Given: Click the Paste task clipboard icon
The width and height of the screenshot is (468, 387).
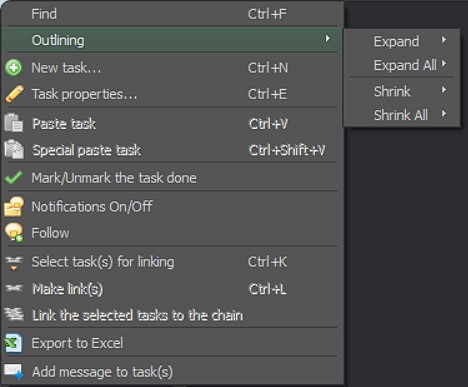Looking at the screenshot, I should [x=14, y=123].
